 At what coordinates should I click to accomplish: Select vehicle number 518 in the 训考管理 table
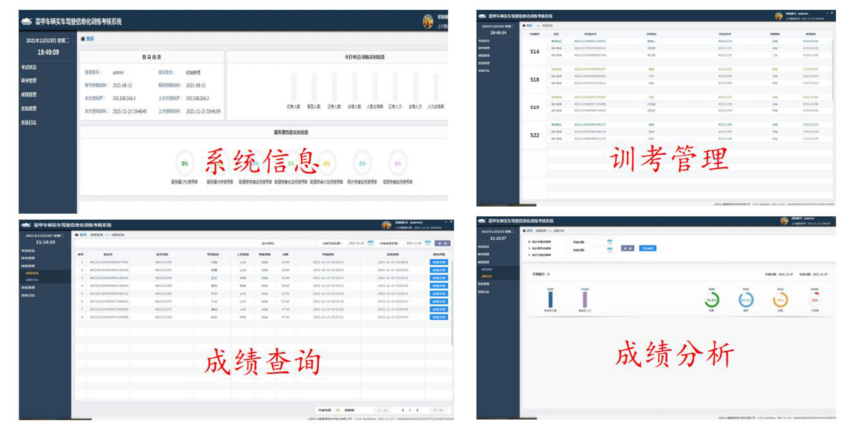(534, 80)
